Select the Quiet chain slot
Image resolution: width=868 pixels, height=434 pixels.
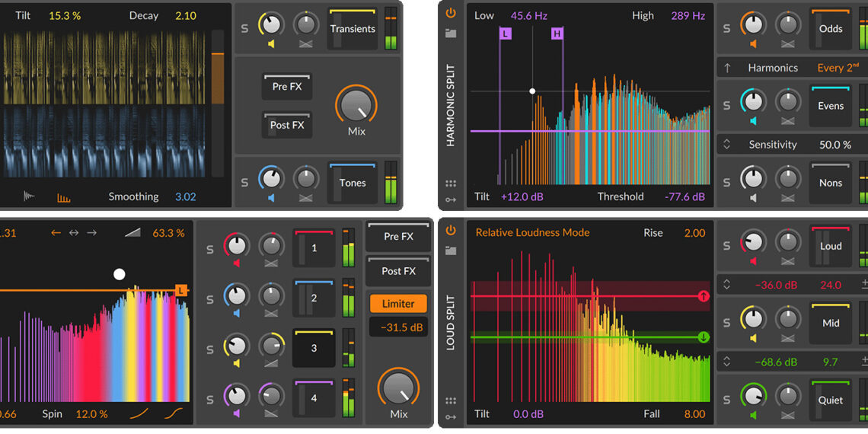(830, 400)
